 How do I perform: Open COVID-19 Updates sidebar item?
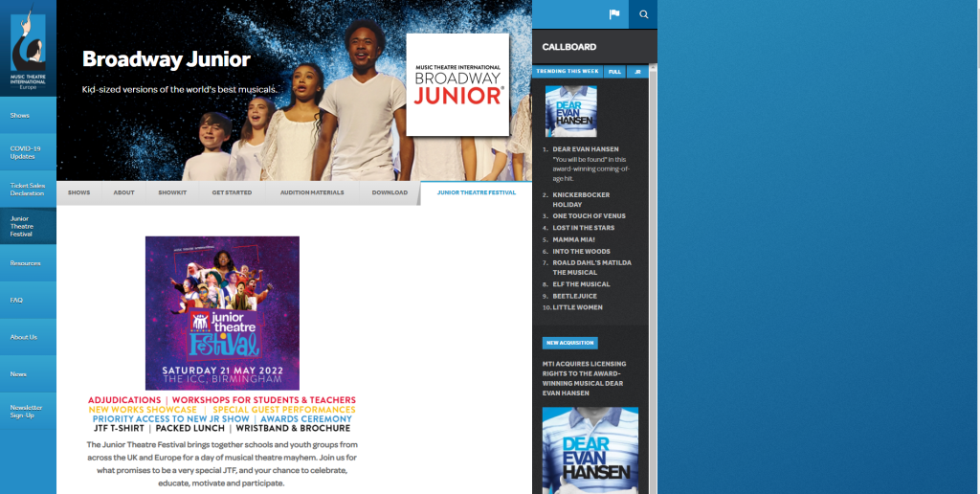click(x=26, y=152)
